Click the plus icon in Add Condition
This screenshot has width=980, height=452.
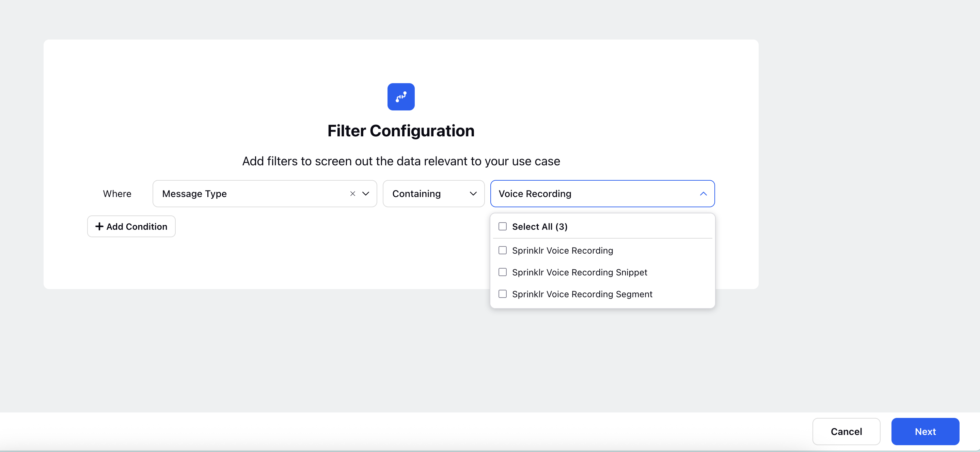tap(99, 227)
